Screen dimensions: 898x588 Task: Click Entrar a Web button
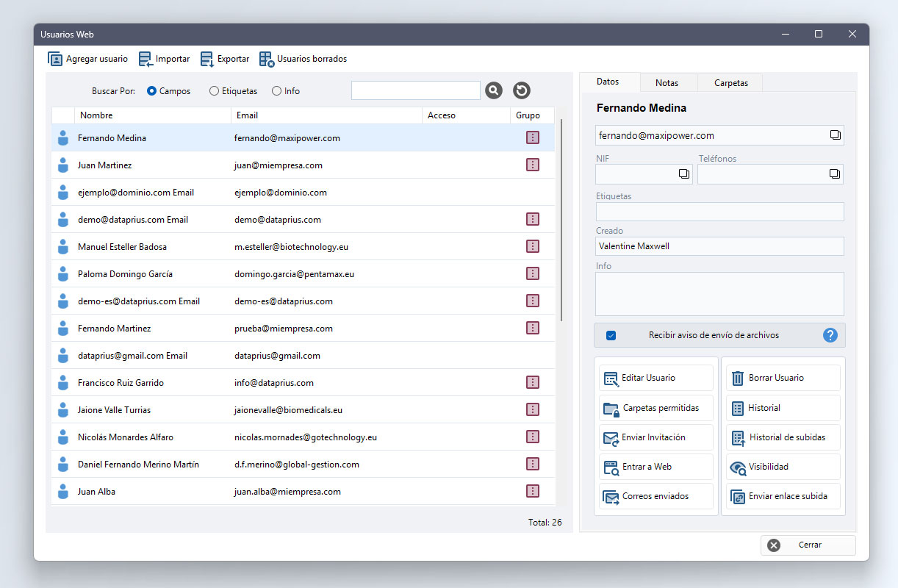pos(656,467)
